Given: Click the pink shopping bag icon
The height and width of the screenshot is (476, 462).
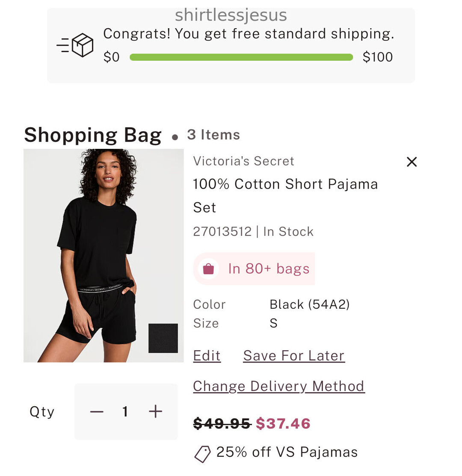Looking at the screenshot, I should (208, 269).
